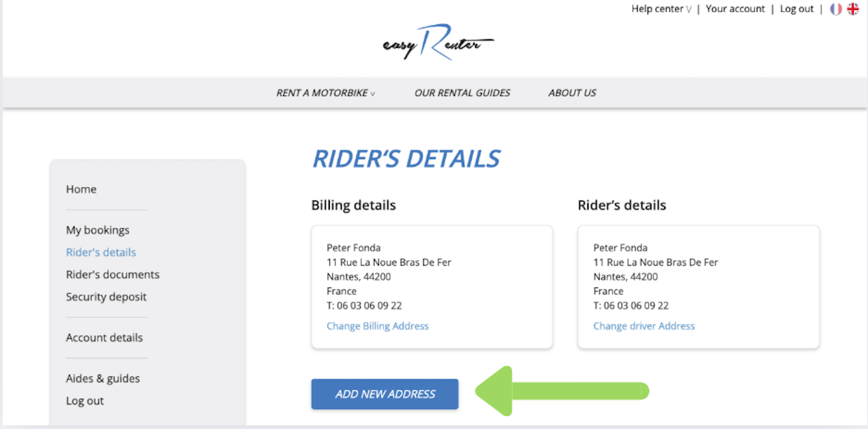
Task: Open Our Rental Guides menu item
Action: click(x=462, y=93)
